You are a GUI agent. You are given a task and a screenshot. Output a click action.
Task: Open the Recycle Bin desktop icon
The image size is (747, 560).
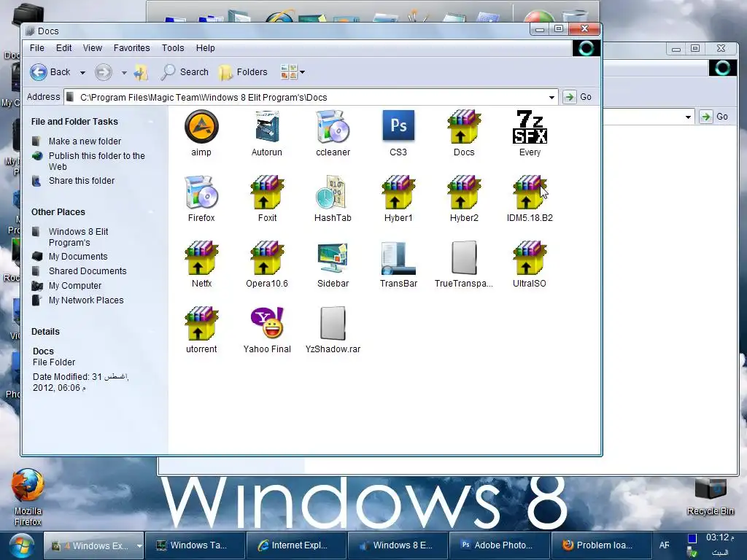(x=711, y=496)
